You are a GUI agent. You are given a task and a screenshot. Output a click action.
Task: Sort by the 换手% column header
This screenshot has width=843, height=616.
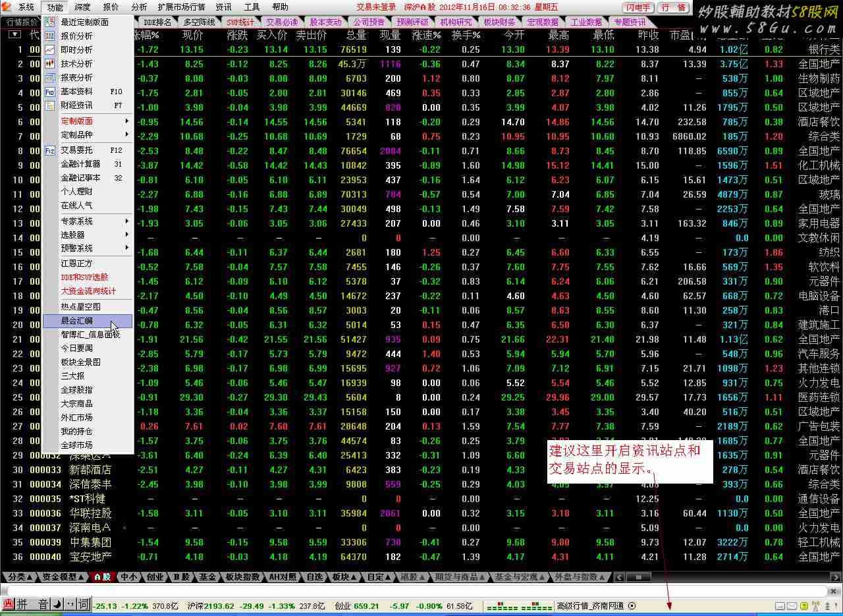click(x=466, y=35)
